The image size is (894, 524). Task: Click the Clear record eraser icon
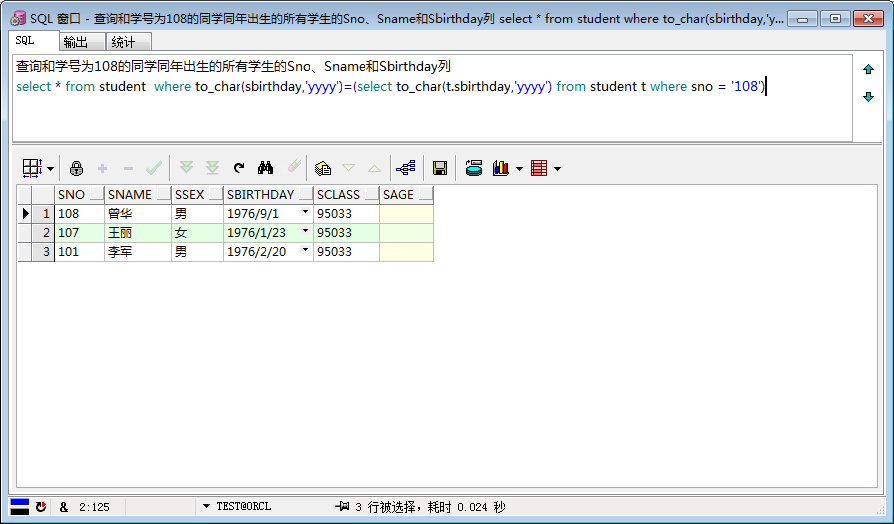click(294, 166)
